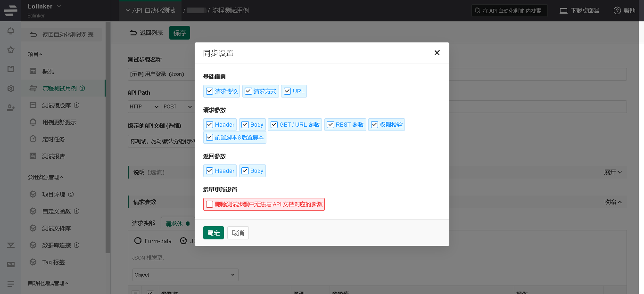The image size is (644, 294).
Task: Enable deleting unmatched API doc parameters checkbox
Action: [210, 204]
